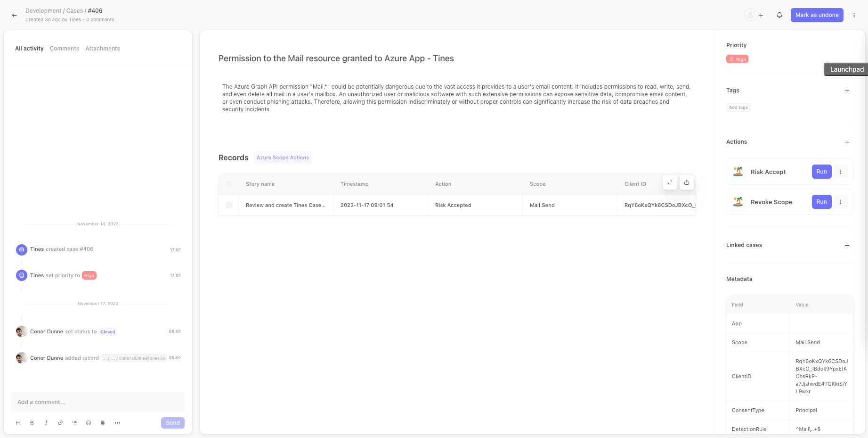
Task: Toggle the select-all records checkbox
Action: tap(229, 184)
